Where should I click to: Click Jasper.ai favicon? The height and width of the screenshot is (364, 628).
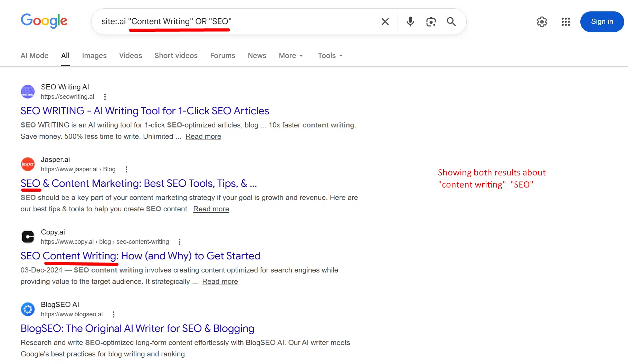pyautogui.click(x=28, y=164)
